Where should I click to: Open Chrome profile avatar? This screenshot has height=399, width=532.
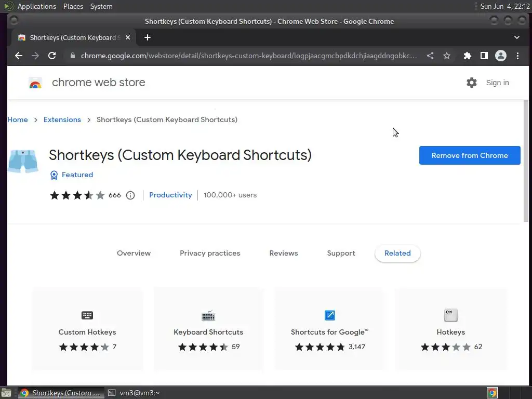pyautogui.click(x=501, y=56)
